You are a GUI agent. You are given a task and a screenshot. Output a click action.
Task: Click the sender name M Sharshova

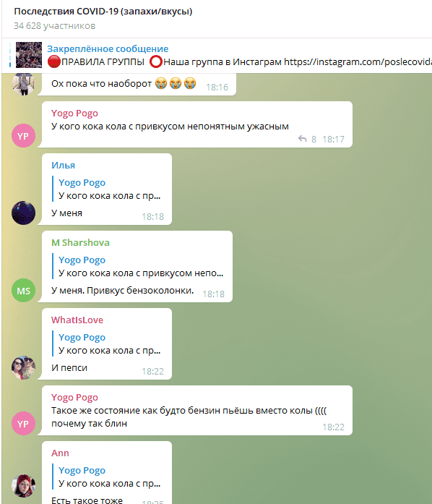click(80, 242)
